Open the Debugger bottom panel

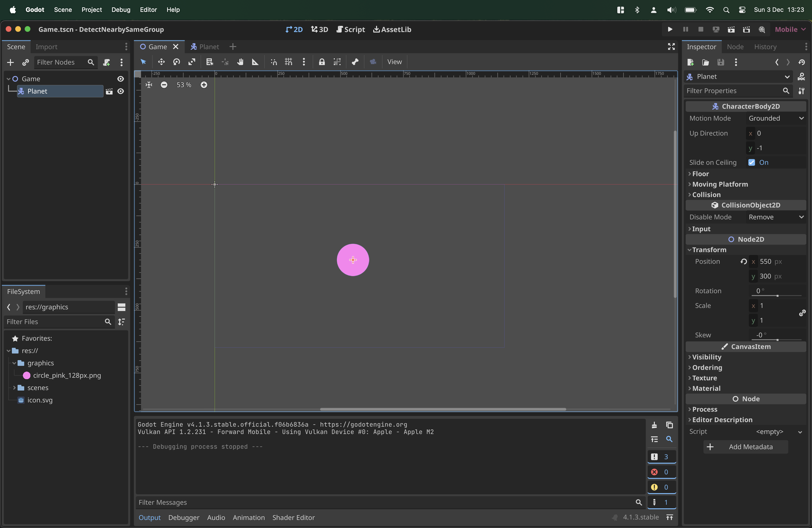[184, 517]
